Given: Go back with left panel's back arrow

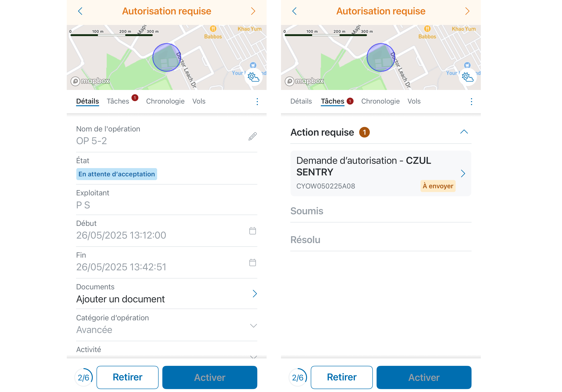Looking at the screenshot, I should [x=80, y=11].
